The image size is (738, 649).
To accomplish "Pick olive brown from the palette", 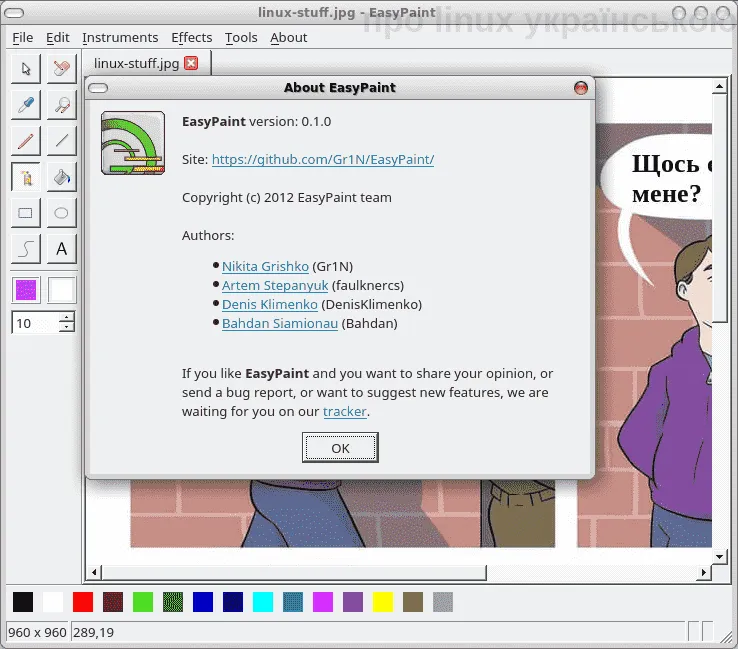I will [413, 602].
